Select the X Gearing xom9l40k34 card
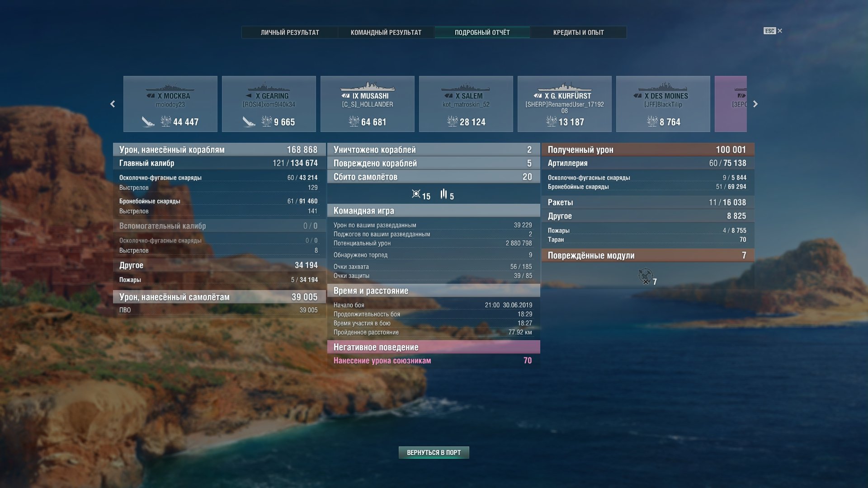The width and height of the screenshot is (868, 488). [x=269, y=104]
